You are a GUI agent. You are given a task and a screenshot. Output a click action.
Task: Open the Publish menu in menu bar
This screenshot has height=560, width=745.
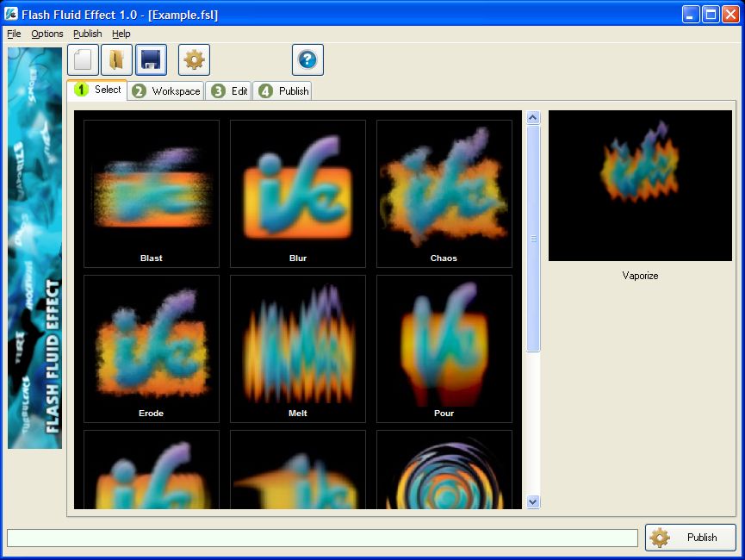(x=88, y=34)
